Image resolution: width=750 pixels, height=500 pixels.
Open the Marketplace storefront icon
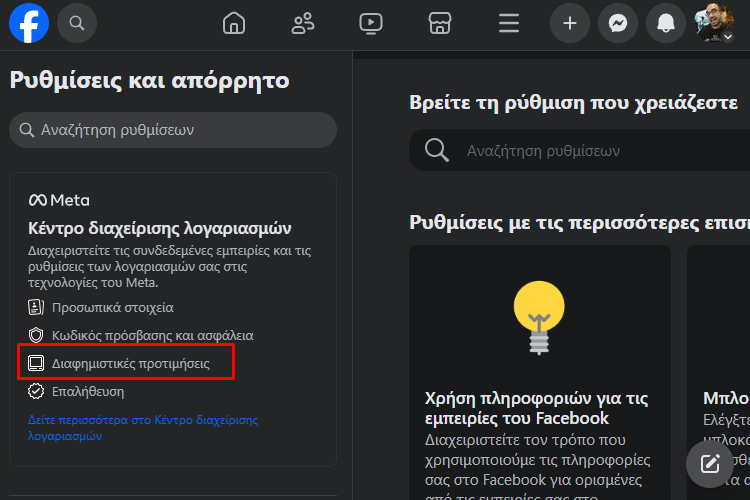(x=440, y=23)
